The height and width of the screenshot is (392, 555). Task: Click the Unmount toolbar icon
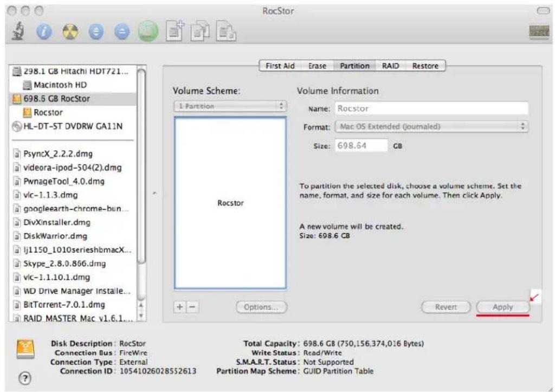click(x=96, y=32)
